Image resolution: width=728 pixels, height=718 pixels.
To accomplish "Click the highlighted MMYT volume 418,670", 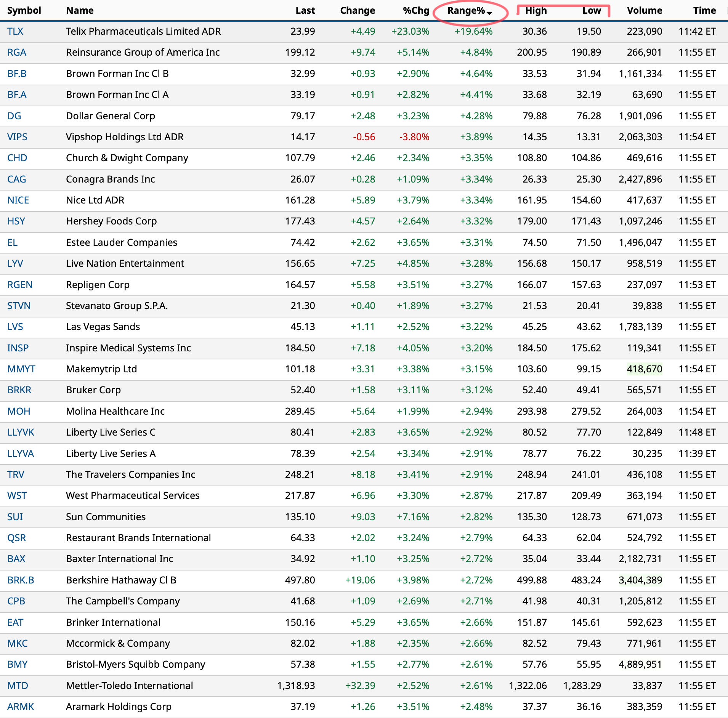I will click(x=644, y=369).
